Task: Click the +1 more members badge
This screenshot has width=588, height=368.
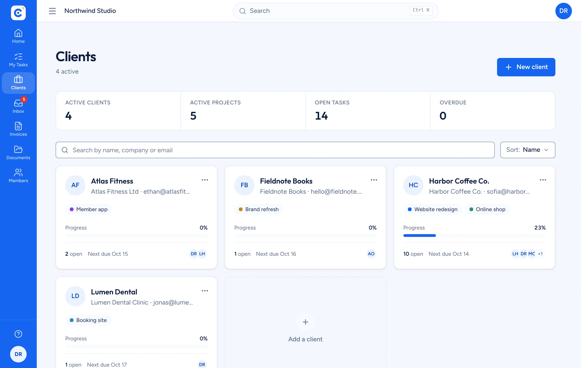Action: [x=540, y=254]
